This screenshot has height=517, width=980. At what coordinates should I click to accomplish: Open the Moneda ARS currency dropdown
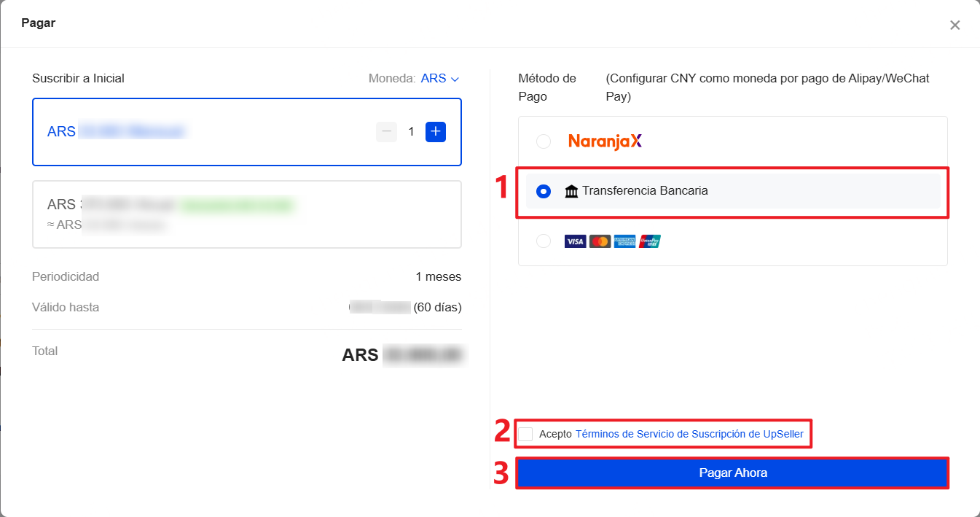pyautogui.click(x=440, y=79)
